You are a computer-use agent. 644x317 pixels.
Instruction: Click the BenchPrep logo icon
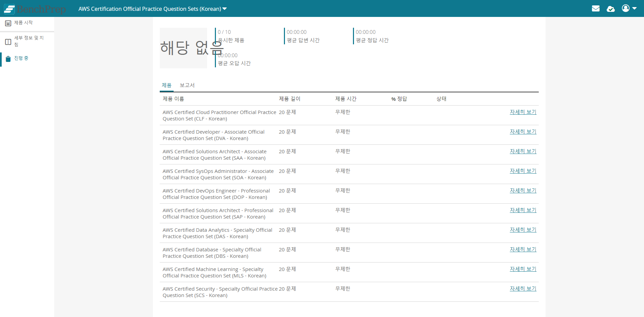pos(9,9)
